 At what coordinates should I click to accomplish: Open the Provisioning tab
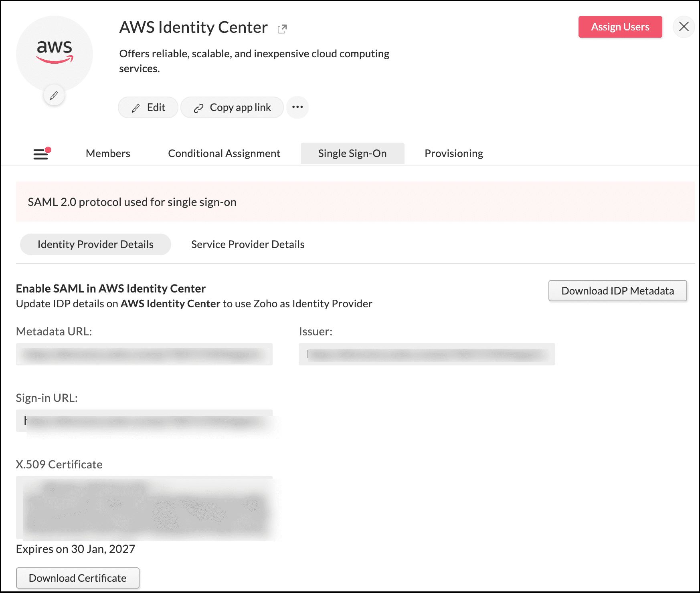point(454,153)
